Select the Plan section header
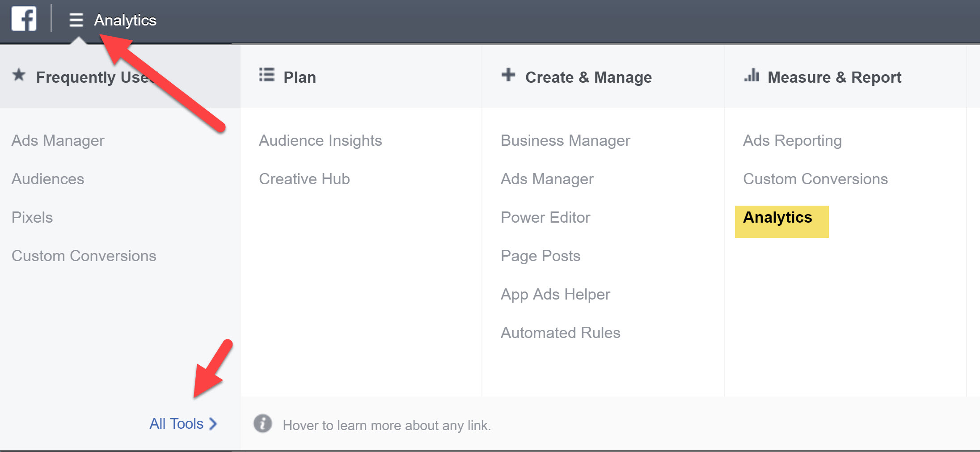 (x=361, y=76)
